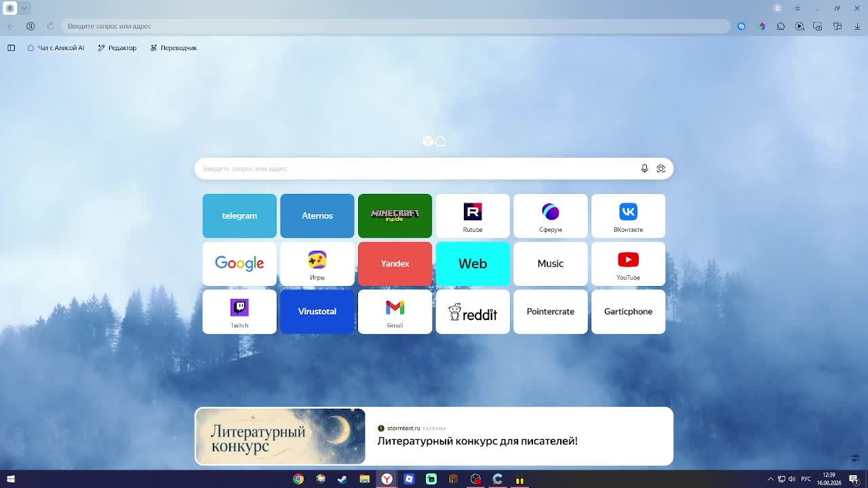
Task: Select the current browser tab
Action: [x=9, y=8]
